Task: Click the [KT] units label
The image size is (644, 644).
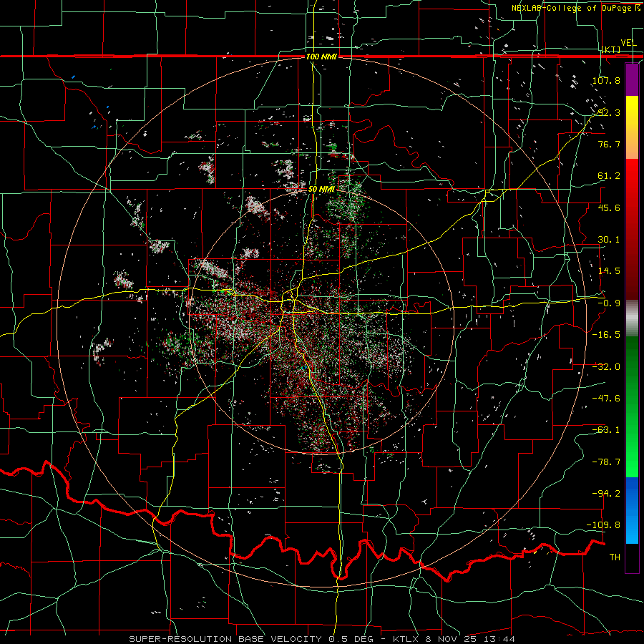Action: click(x=611, y=49)
